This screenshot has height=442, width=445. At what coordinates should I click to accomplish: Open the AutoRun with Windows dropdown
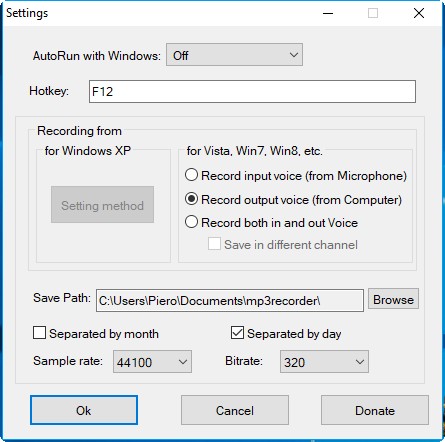click(x=234, y=55)
